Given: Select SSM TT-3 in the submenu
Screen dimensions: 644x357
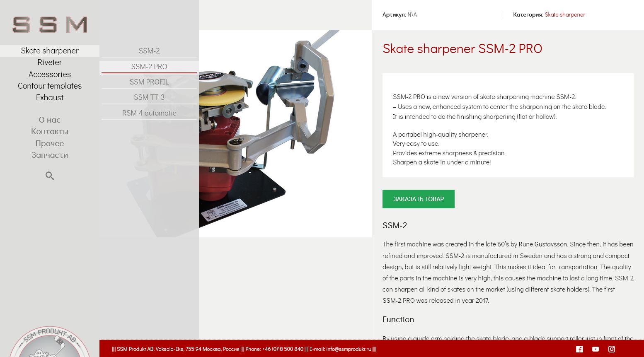Looking at the screenshot, I should [x=149, y=97].
